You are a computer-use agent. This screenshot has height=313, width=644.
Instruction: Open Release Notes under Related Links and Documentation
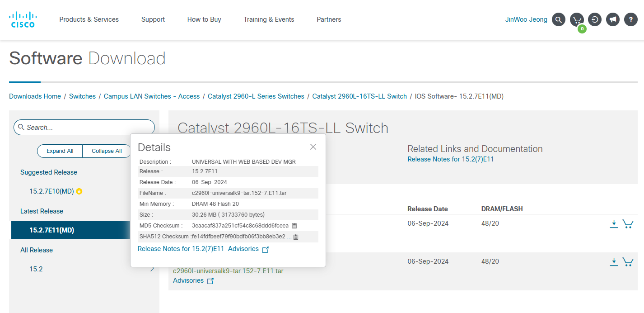451,159
